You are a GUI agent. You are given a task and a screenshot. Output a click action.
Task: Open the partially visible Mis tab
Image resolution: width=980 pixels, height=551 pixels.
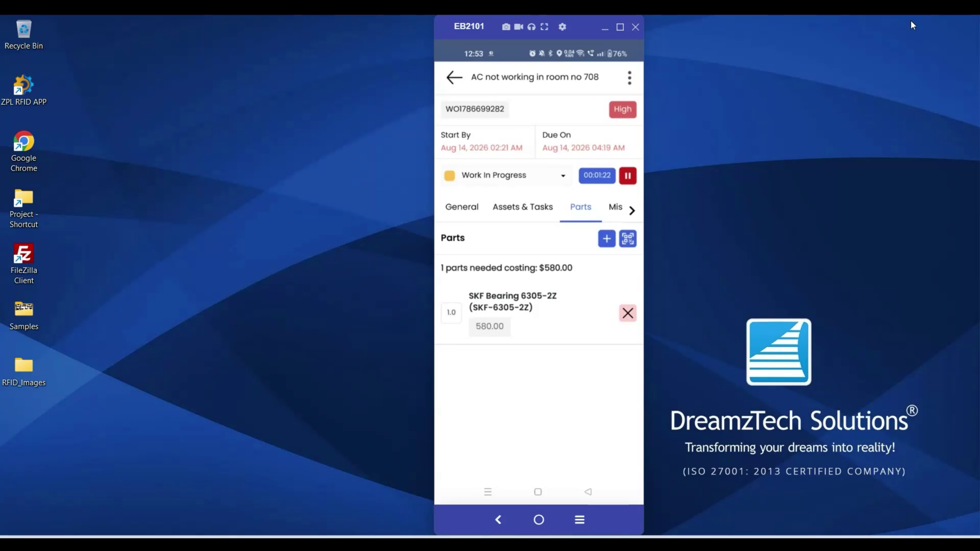(x=615, y=207)
